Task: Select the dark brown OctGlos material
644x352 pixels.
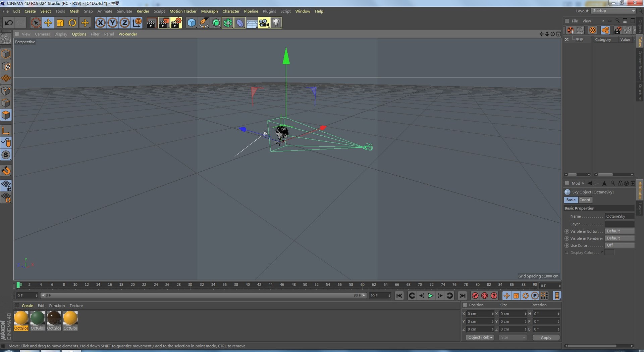Action: coord(54,321)
